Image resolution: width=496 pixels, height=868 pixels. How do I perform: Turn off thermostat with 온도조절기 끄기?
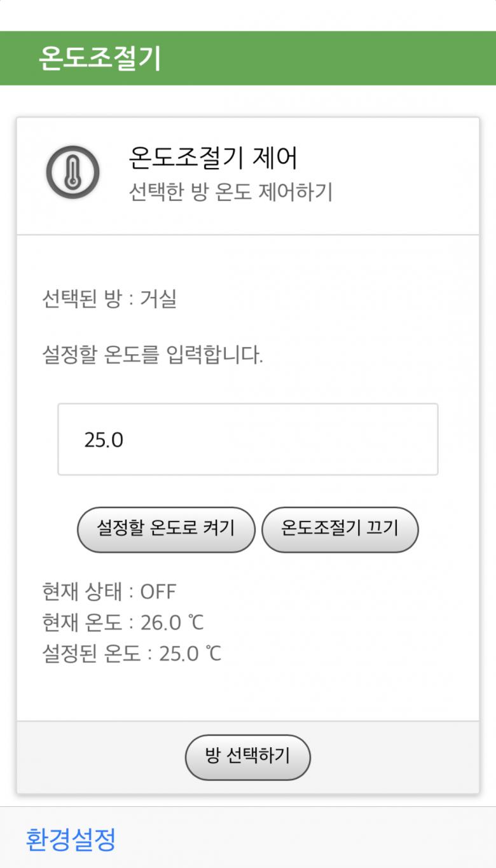(340, 528)
